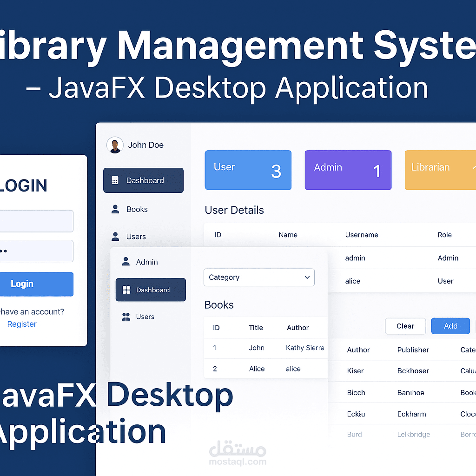476x476 pixels.
Task: Sort by the Username column header
Action: click(362, 235)
